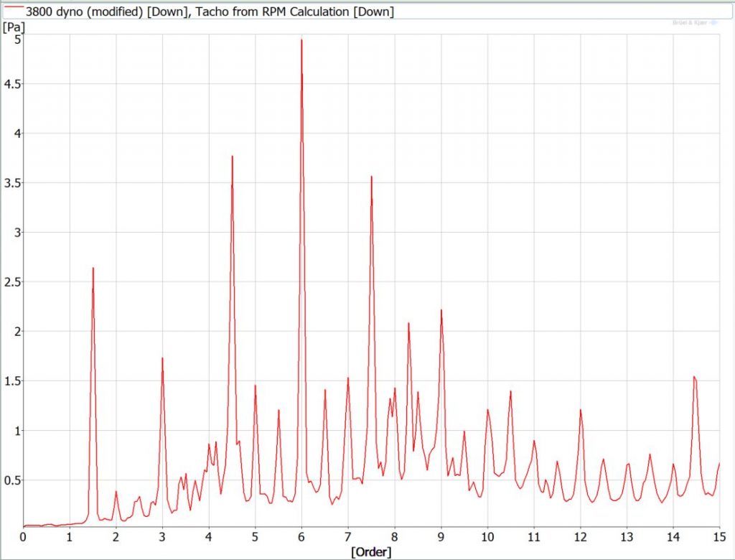Select the '3800 dyno (modified) [Down]' legend text
This screenshot has width=735, height=560.
coord(106,11)
